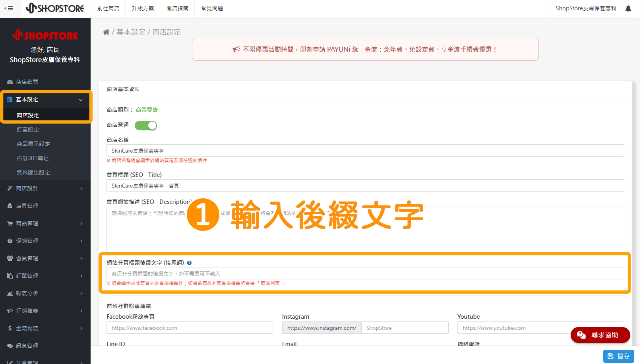Click the 金流物流 dollar icon
Screen dimensions: 641x364
[x=10, y=328]
